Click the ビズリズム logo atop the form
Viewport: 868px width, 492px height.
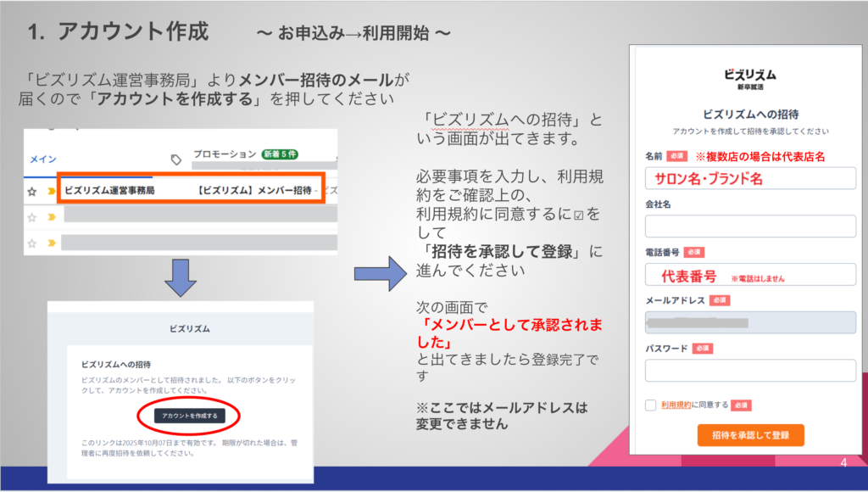749,76
